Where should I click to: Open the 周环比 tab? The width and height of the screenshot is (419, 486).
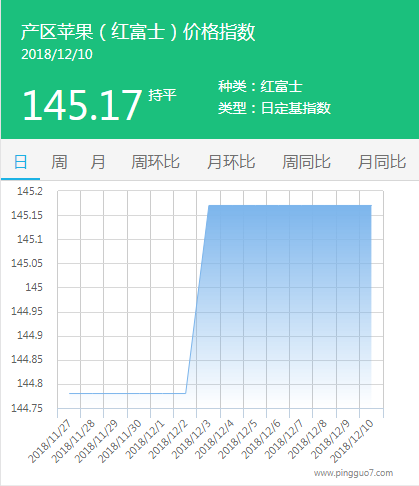pyautogui.click(x=155, y=162)
